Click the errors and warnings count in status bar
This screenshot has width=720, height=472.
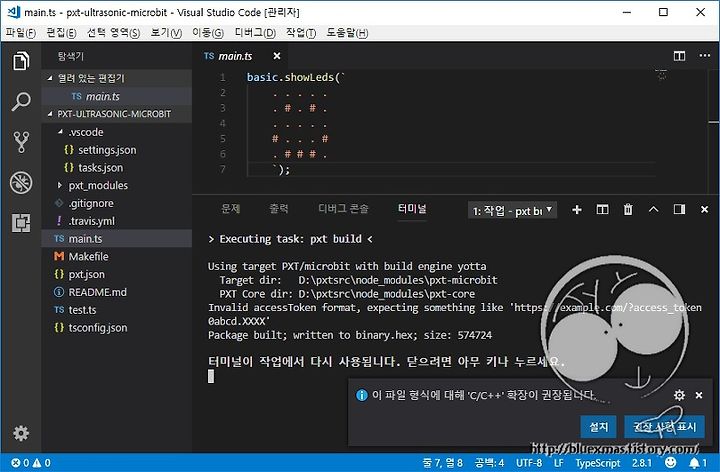31,463
